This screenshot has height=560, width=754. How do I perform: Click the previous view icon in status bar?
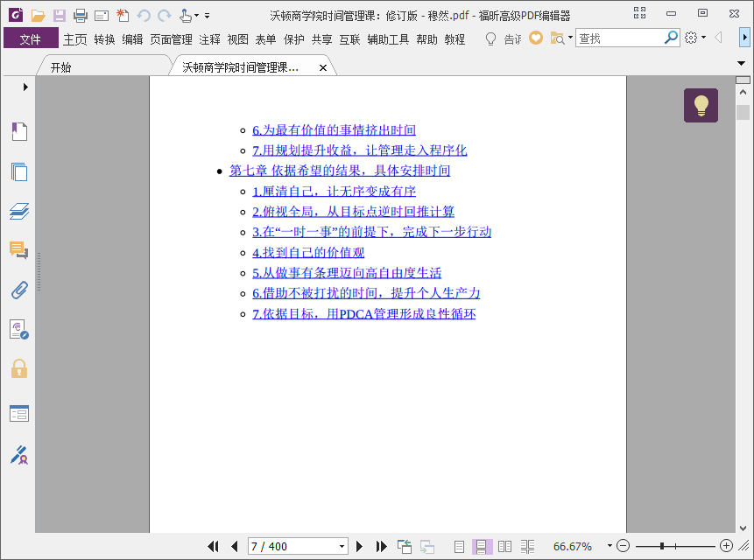click(405, 546)
